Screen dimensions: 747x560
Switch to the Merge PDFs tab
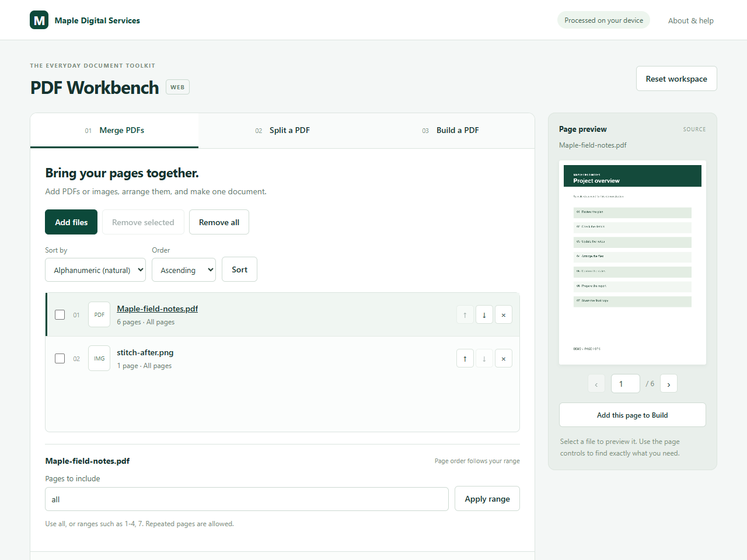point(114,130)
